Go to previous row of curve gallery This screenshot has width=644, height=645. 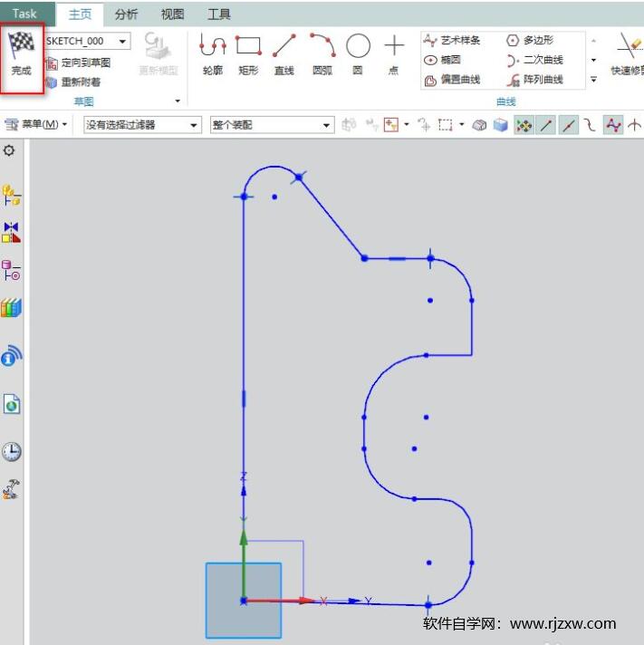[593, 41]
